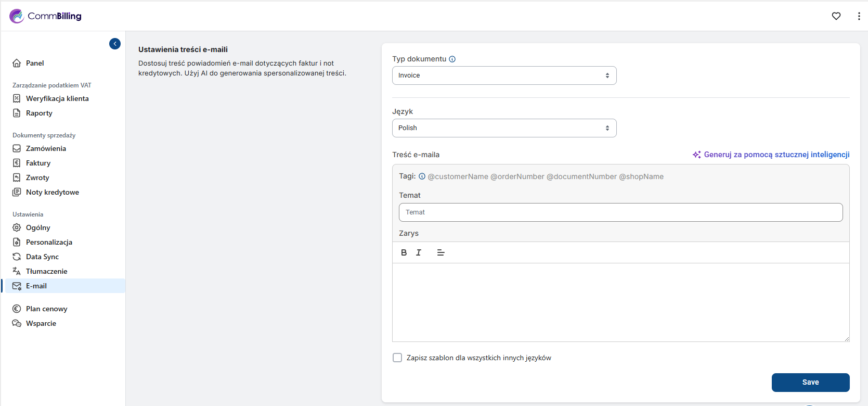Image resolution: width=868 pixels, height=406 pixels.
Task: Click the Bold formatting icon
Action: tap(404, 252)
